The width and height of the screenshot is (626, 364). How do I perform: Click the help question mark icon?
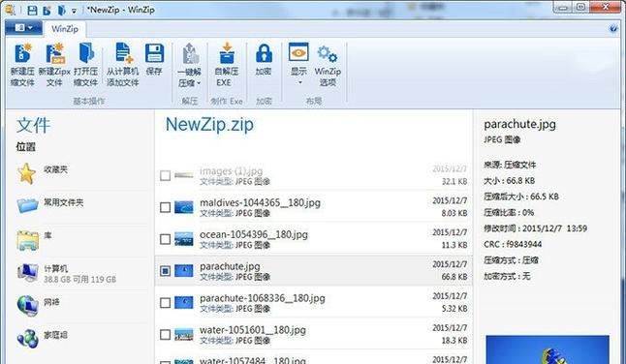pyautogui.click(x=613, y=29)
